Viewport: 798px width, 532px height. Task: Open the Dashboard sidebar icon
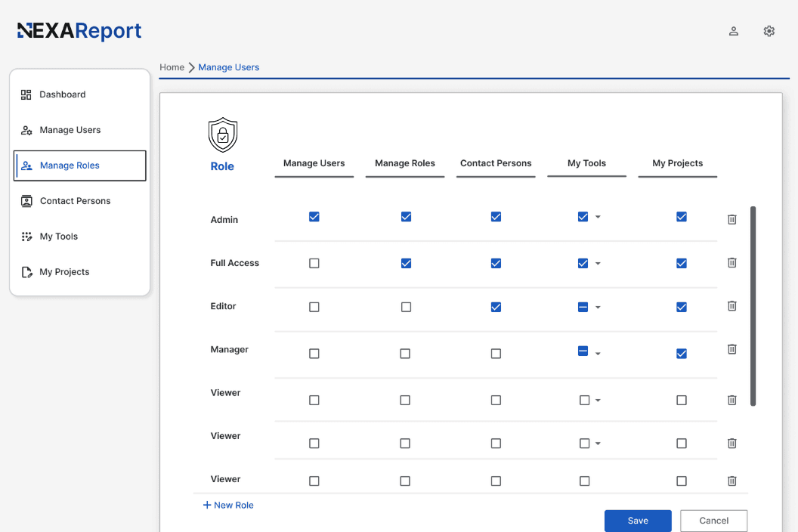(x=26, y=94)
